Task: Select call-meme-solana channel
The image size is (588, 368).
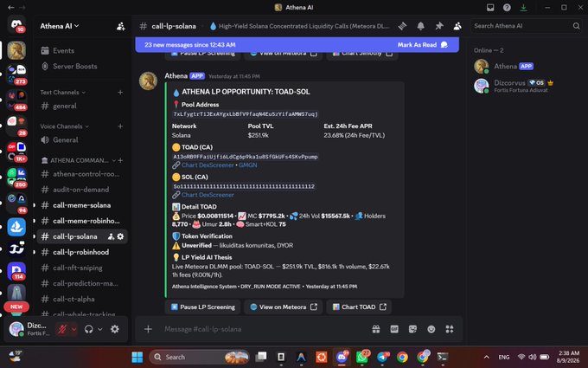Action: (82, 205)
